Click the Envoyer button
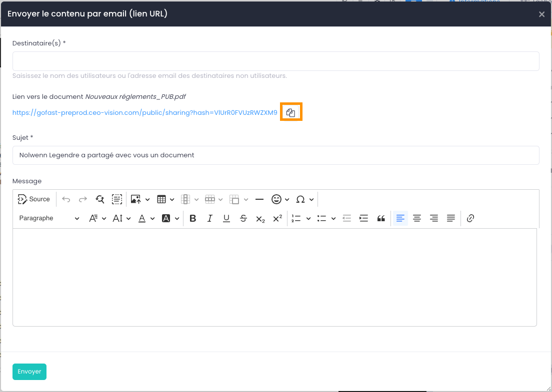The width and height of the screenshot is (552, 392). click(x=29, y=372)
